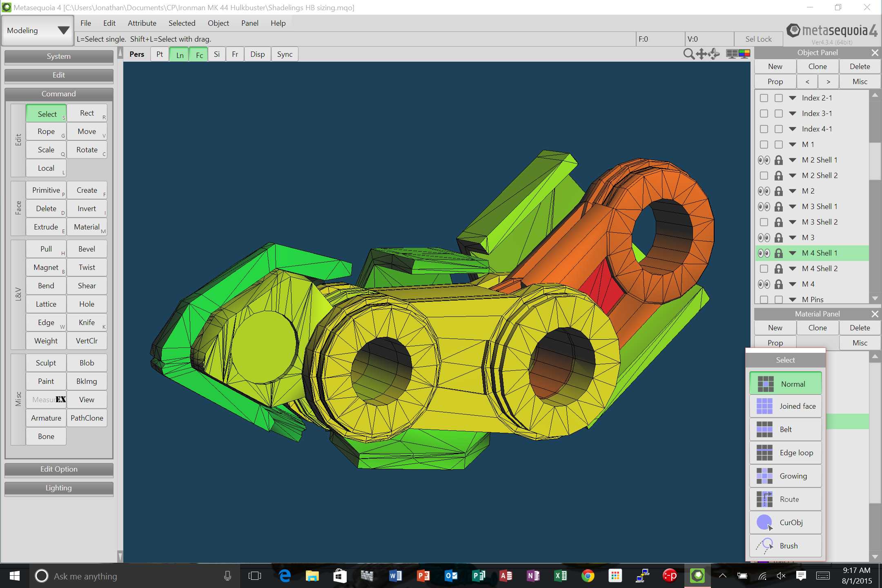The image size is (882, 588).
Task: Open the Panel menu
Action: (249, 23)
